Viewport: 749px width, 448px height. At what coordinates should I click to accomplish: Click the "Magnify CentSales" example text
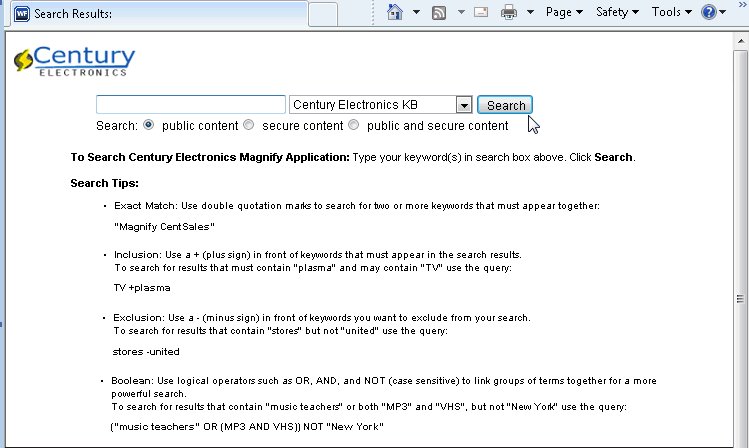(164, 227)
